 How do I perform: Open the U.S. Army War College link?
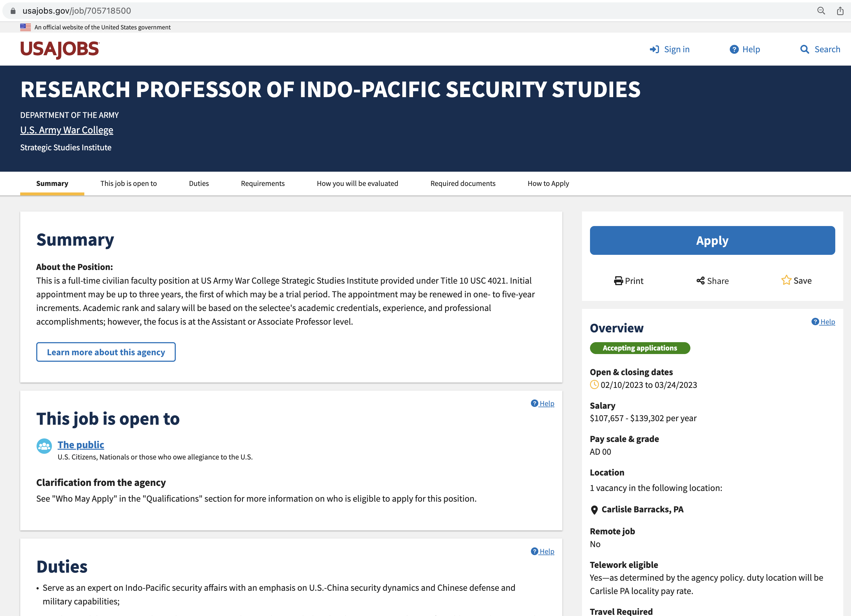(x=67, y=130)
